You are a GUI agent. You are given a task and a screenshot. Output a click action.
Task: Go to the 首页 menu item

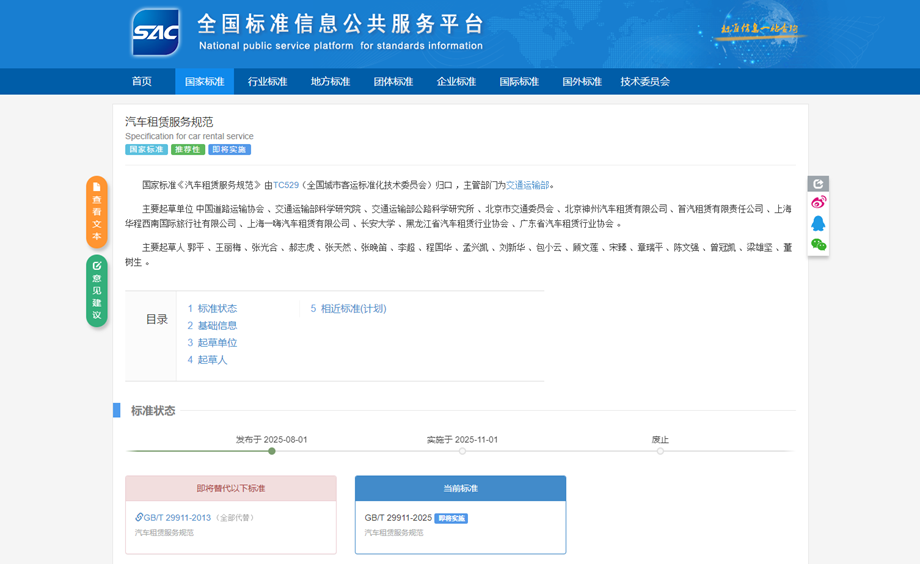(x=142, y=82)
